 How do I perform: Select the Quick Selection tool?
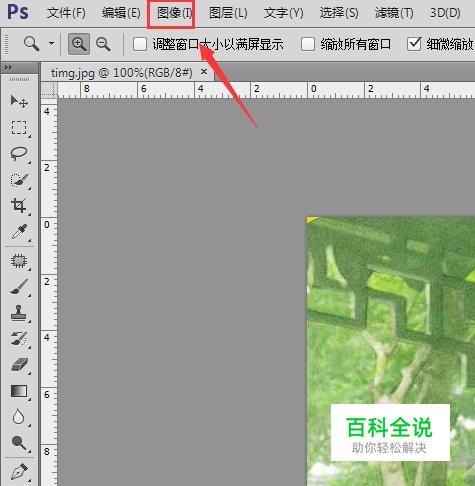click(x=19, y=180)
